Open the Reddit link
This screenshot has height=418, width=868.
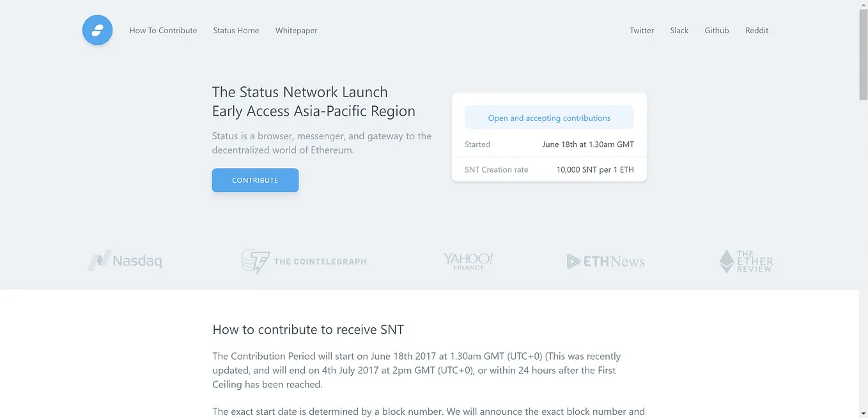(x=757, y=30)
